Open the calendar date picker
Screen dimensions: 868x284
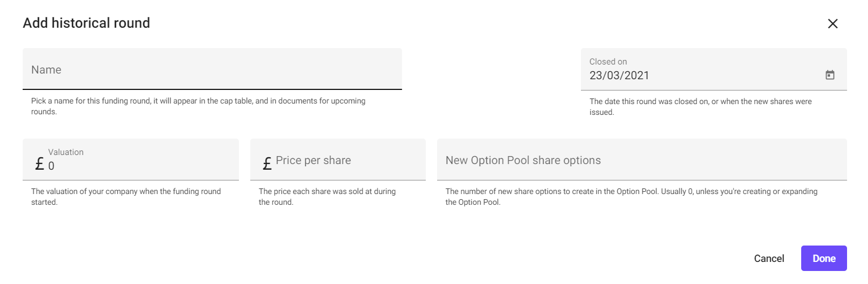click(830, 75)
